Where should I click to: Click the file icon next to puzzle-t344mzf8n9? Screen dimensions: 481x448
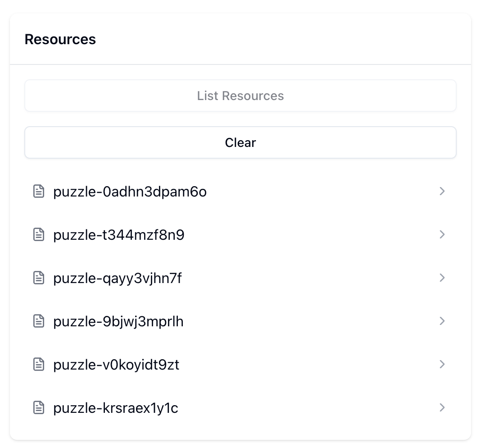pyautogui.click(x=39, y=234)
